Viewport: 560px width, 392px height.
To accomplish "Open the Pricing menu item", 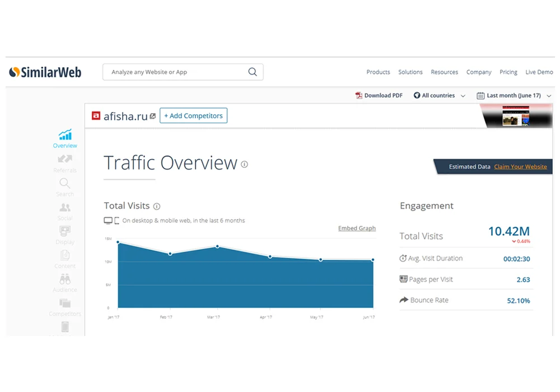I will coord(508,72).
